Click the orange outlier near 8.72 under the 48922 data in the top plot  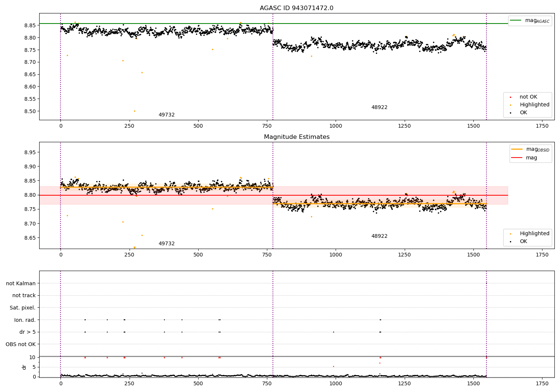[311, 56]
